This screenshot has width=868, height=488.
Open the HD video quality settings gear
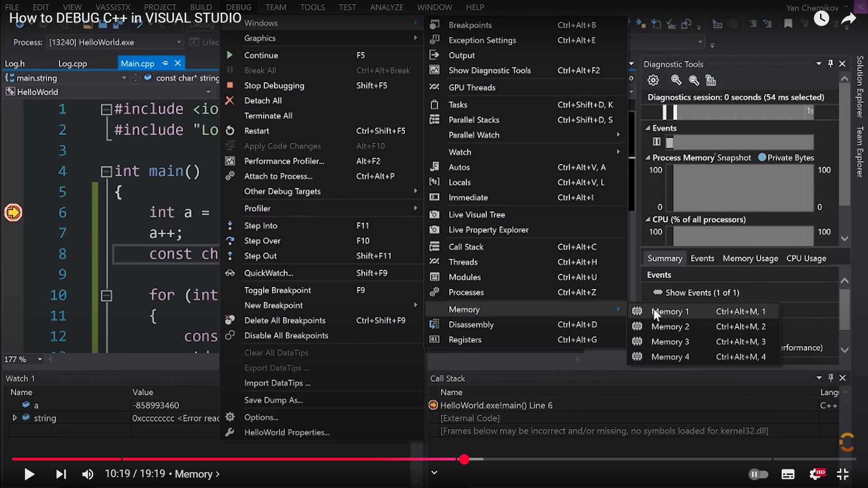[x=816, y=474]
